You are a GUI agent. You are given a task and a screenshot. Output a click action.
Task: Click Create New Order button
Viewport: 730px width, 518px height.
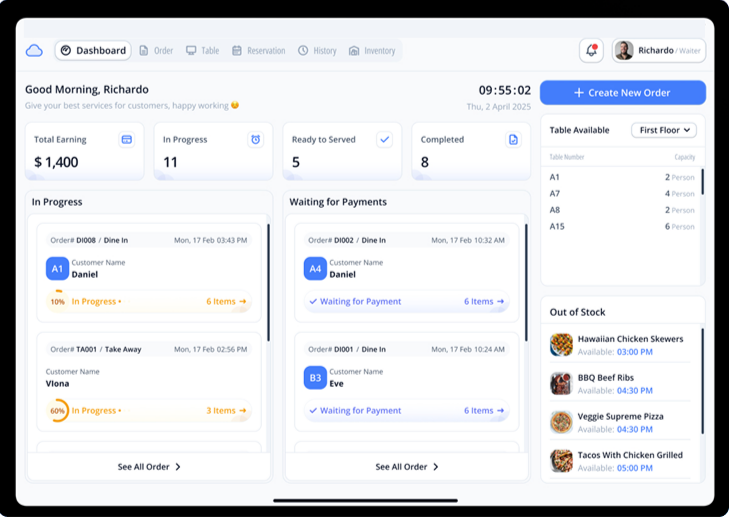pos(623,93)
